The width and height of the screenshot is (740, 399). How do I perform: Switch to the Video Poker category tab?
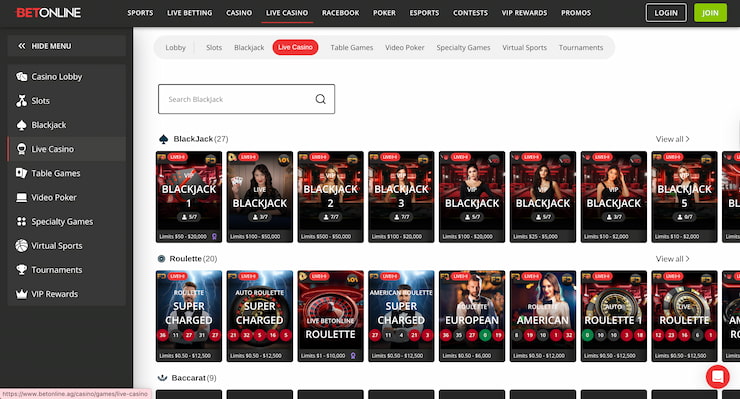coord(404,47)
